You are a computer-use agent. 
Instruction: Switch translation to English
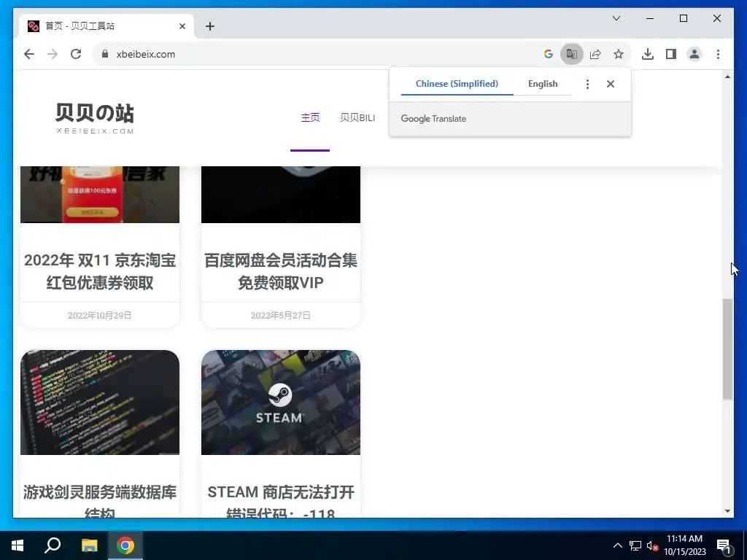click(x=543, y=84)
